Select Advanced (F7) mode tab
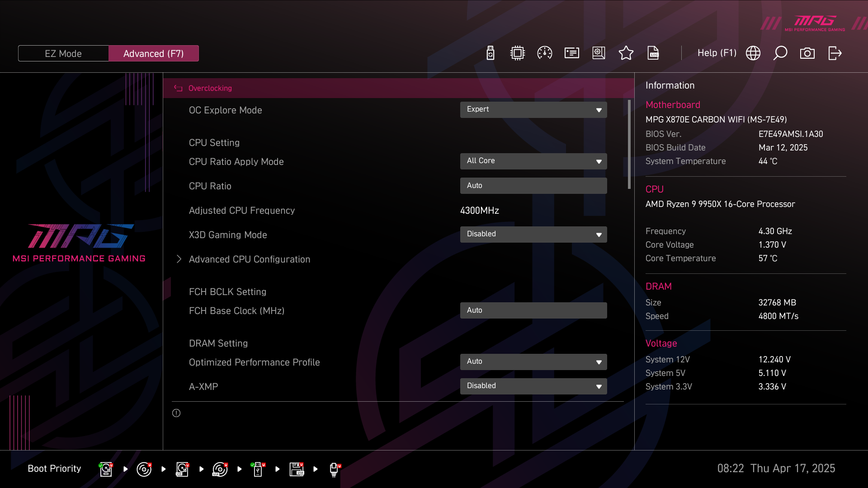Viewport: 868px width, 488px height. coord(153,53)
